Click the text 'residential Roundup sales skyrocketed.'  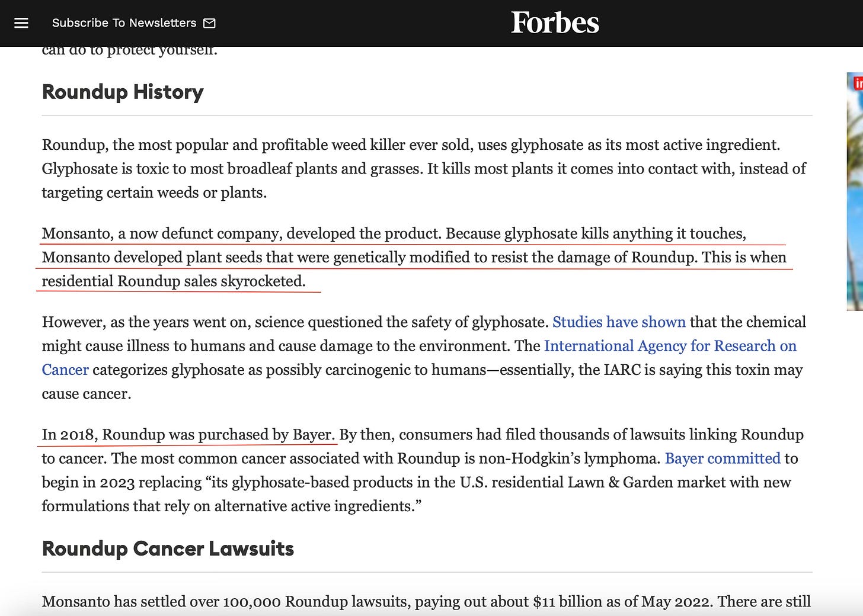click(x=174, y=281)
